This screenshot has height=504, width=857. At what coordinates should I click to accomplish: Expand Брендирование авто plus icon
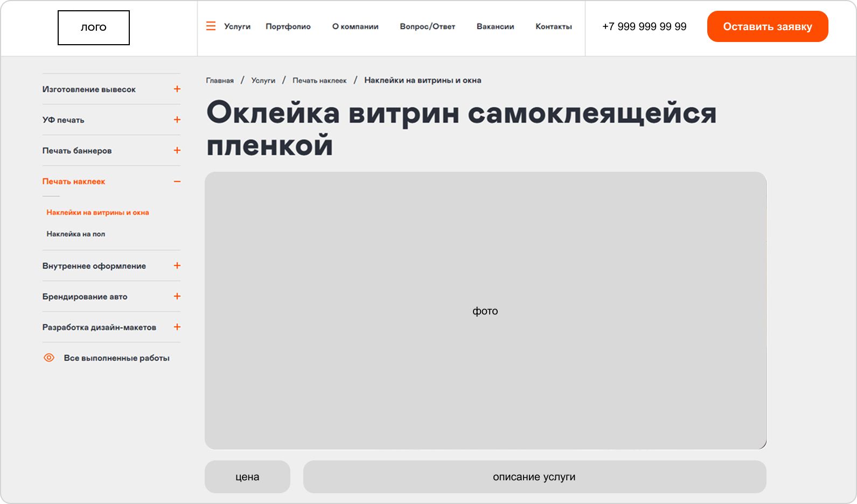tap(177, 296)
